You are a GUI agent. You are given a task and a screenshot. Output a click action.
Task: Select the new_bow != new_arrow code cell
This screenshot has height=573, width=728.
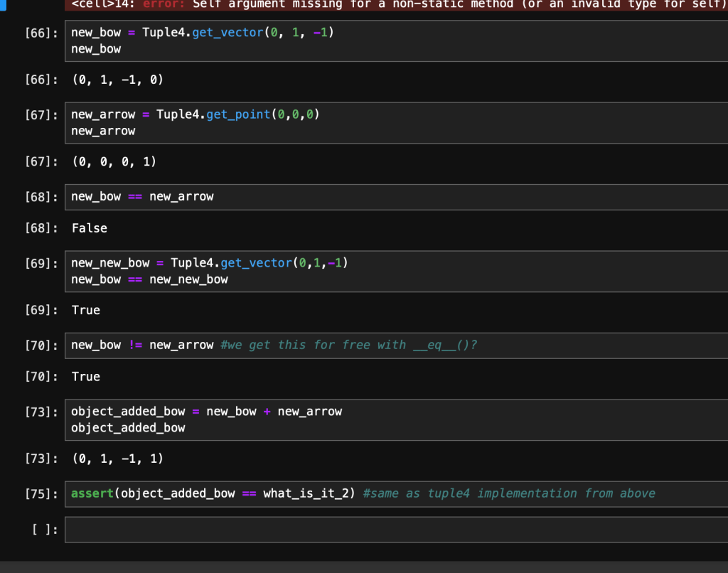click(395, 346)
